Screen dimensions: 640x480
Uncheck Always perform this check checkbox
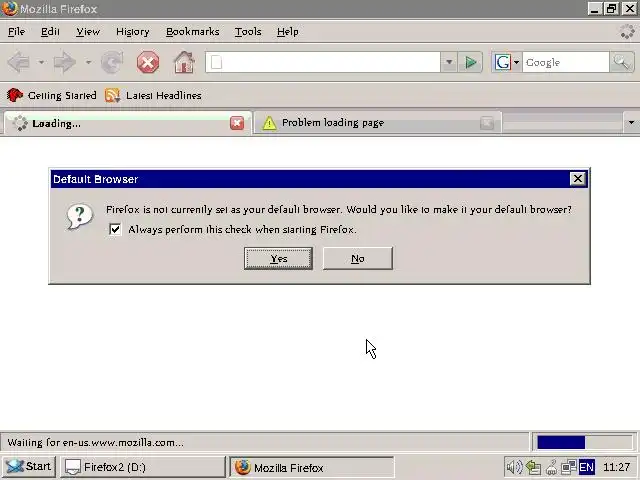(115, 229)
